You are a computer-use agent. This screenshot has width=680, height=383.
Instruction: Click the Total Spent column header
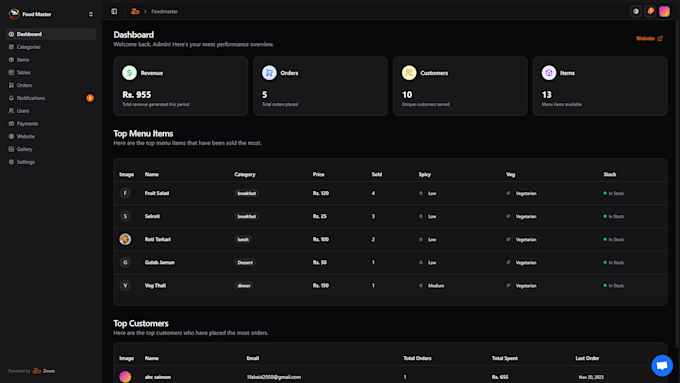pos(504,358)
